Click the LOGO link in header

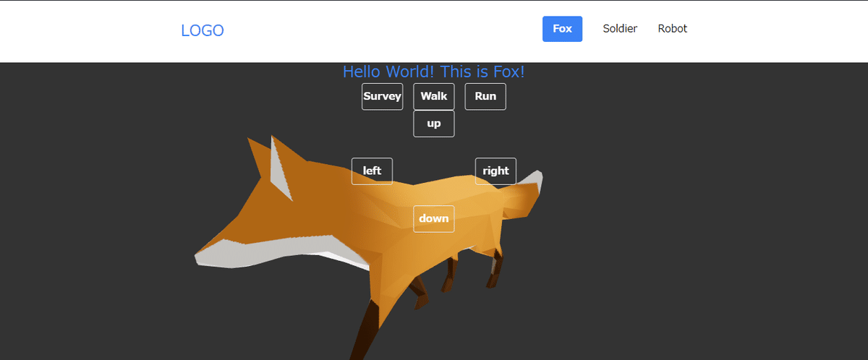click(x=203, y=30)
